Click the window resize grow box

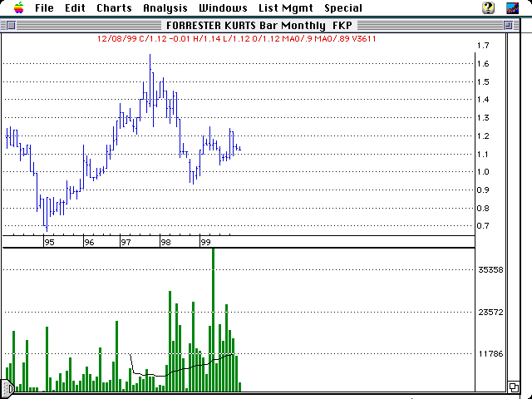click(514, 387)
